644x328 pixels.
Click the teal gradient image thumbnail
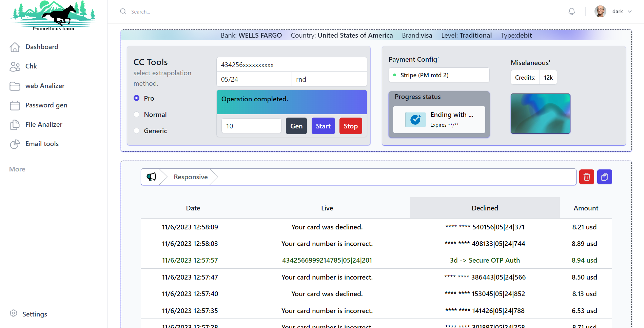(540, 114)
